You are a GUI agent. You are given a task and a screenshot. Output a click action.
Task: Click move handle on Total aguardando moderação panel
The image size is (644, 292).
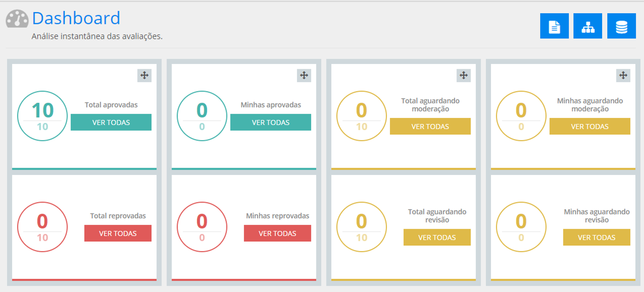463,76
